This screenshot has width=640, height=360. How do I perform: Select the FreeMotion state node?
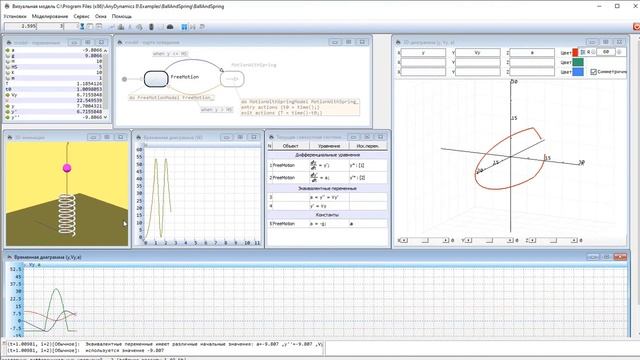pos(156,79)
